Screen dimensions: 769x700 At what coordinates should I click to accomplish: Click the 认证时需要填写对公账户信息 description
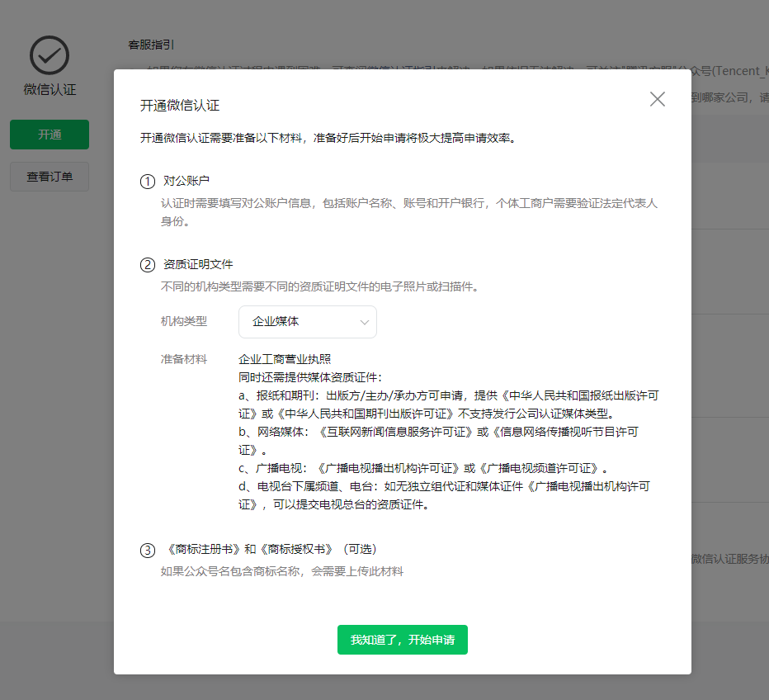[409, 212]
